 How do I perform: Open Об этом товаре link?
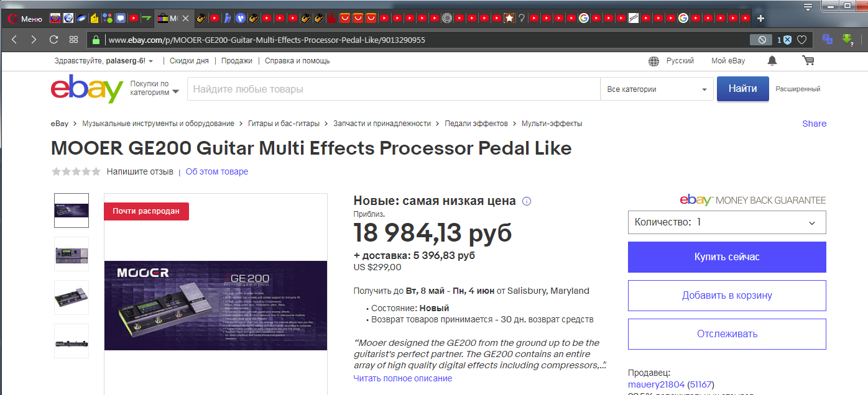(216, 171)
